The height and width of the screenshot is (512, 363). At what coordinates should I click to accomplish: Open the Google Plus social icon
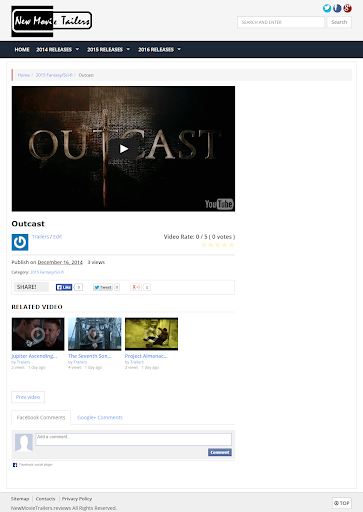[347, 8]
